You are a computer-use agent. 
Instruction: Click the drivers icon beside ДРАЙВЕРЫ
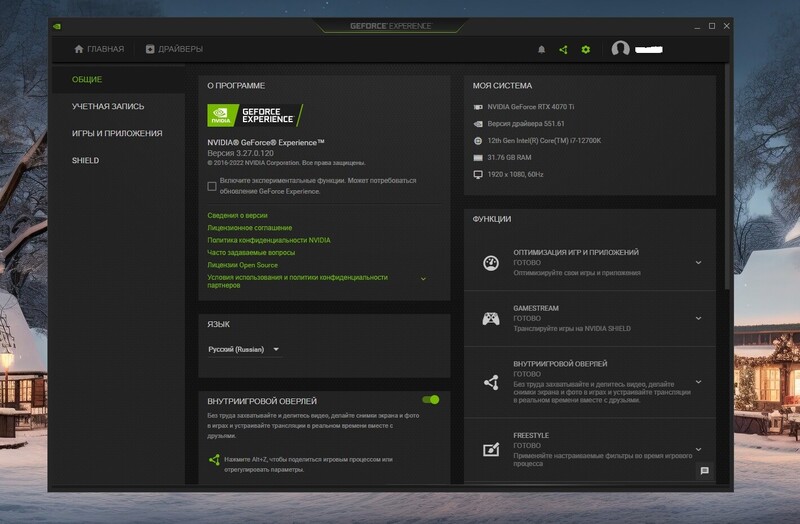click(150, 49)
